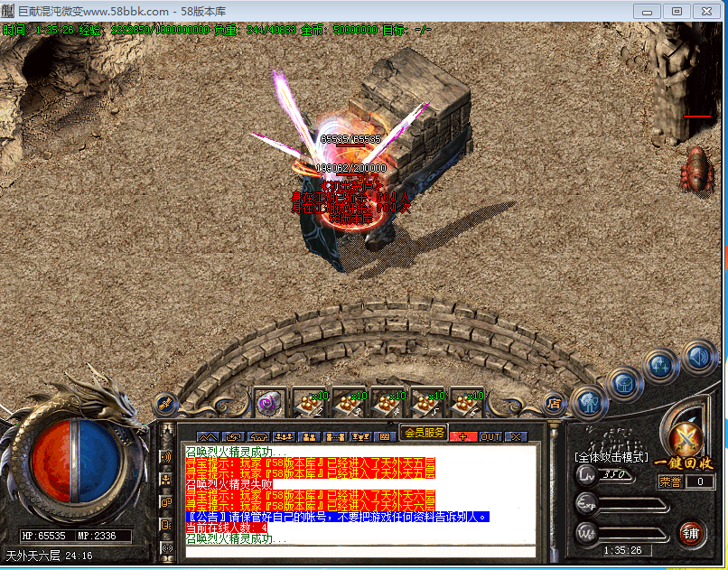Use the potion bundle in belt slot 3

click(350, 403)
